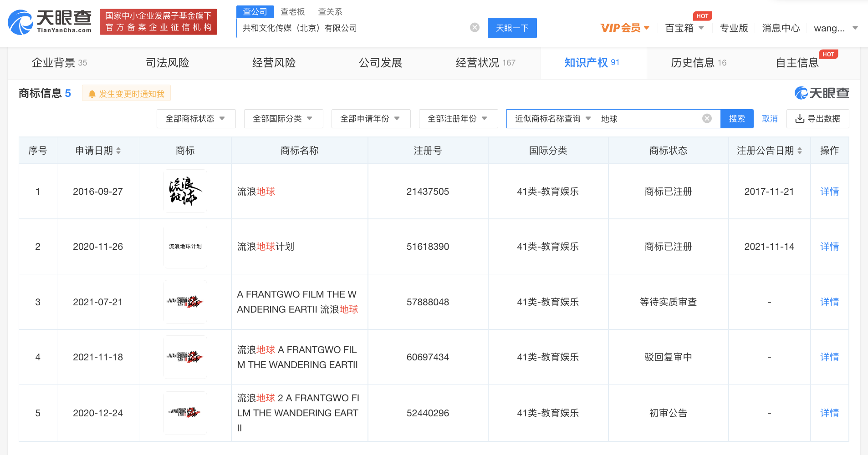The height and width of the screenshot is (455, 868).
Task: Open the 近似商标名称查询 search type dropdown
Action: click(553, 119)
